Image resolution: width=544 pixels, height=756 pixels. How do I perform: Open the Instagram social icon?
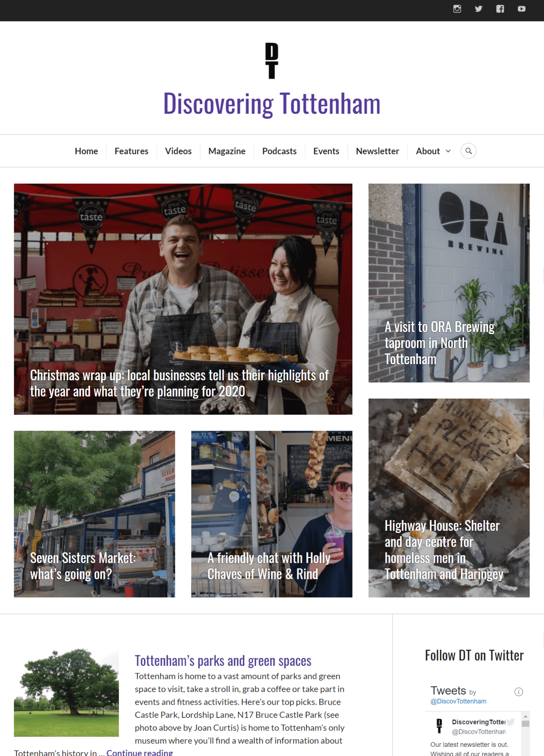tap(457, 9)
